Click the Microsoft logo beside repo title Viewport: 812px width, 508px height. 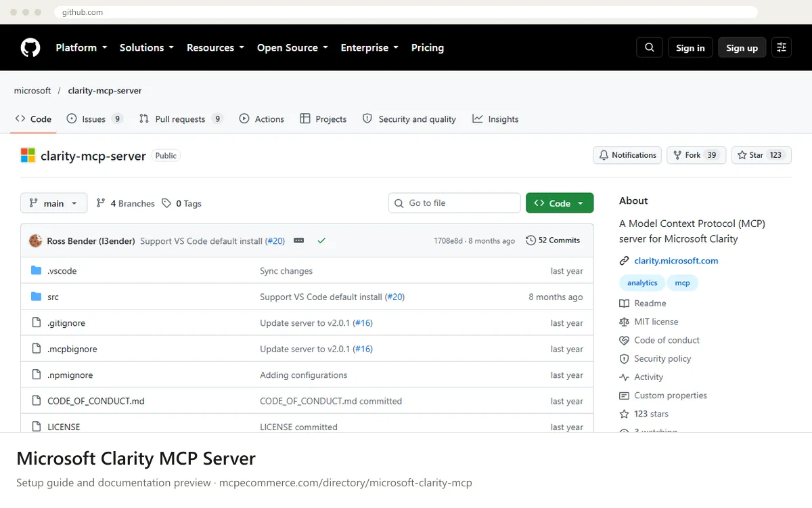[28, 156]
